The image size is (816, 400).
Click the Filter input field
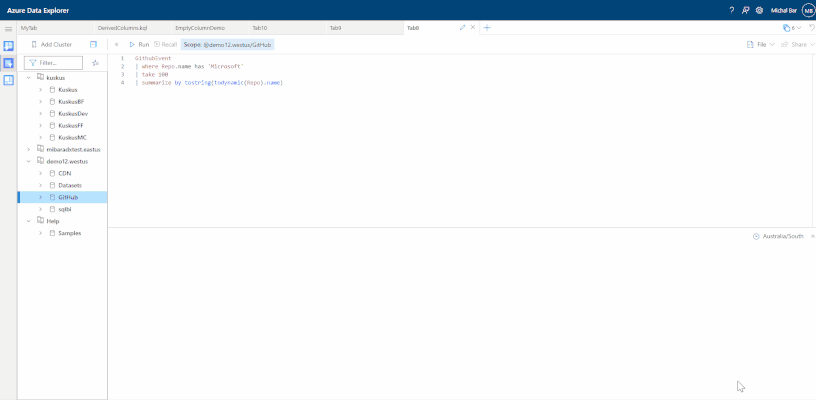pyautogui.click(x=53, y=63)
